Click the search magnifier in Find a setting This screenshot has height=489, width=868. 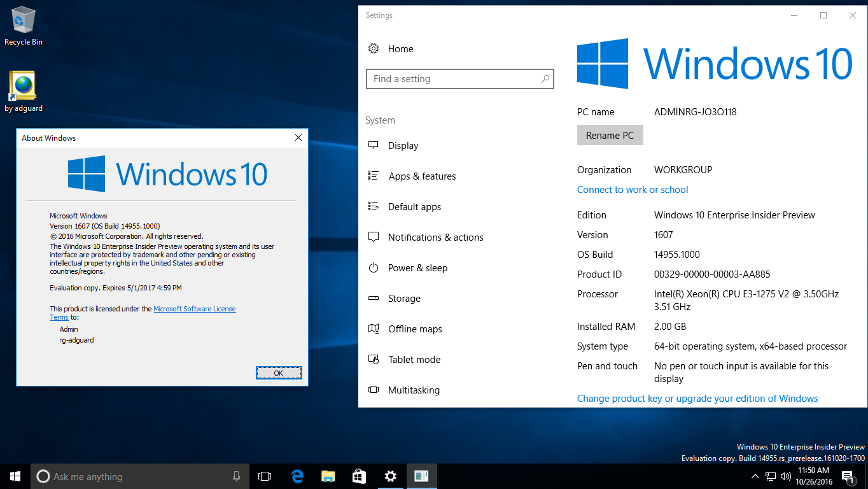[x=545, y=79]
